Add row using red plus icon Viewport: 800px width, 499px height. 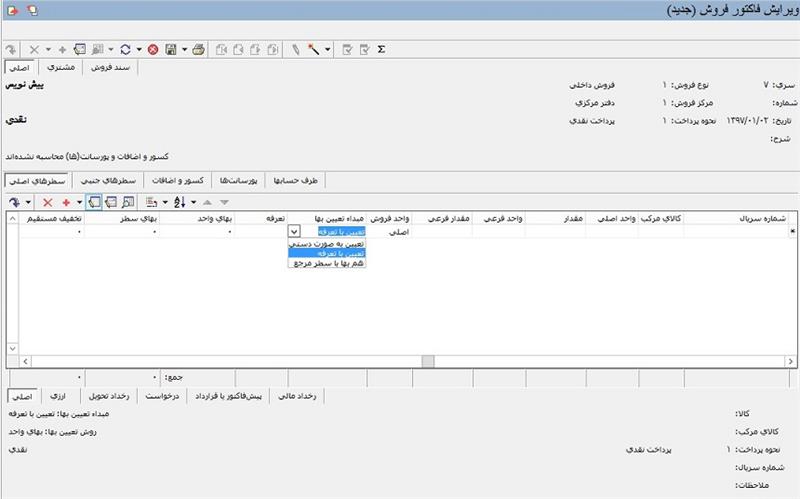click(x=66, y=202)
